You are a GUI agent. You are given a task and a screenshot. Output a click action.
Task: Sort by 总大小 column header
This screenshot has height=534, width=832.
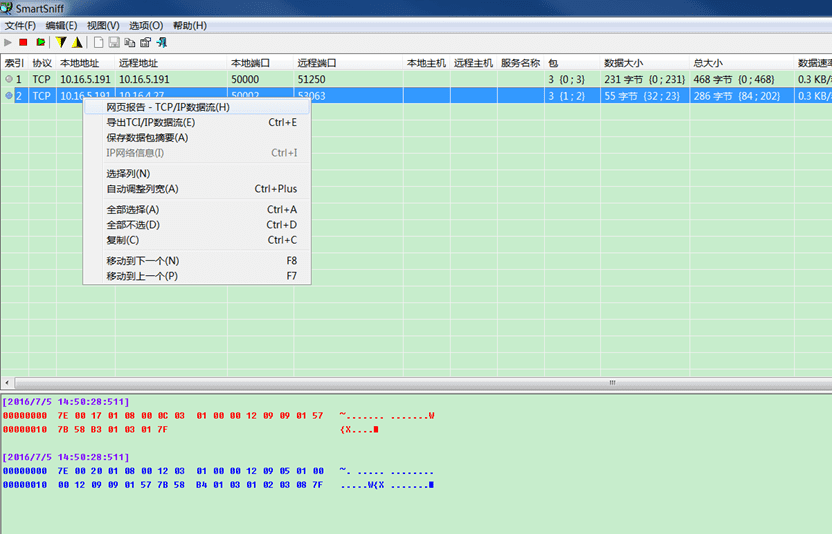(742, 63)
